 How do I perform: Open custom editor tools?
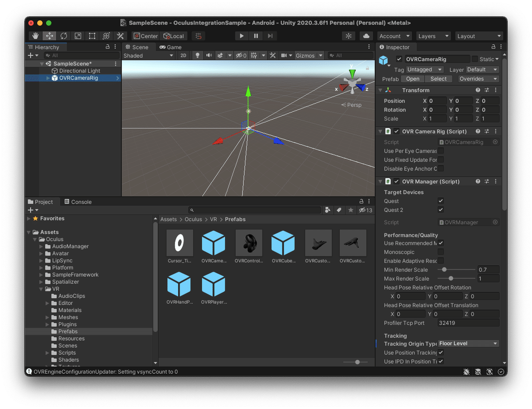(120, 36)
